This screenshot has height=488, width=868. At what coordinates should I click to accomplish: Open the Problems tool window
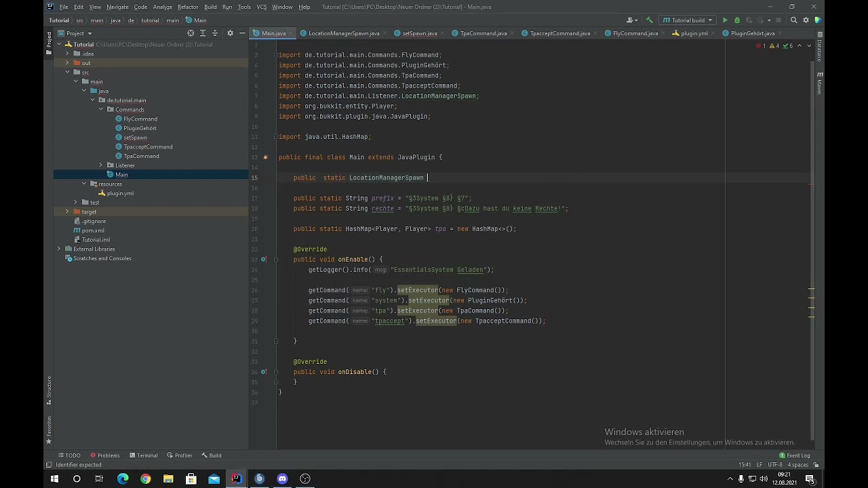tap(104, 455)
